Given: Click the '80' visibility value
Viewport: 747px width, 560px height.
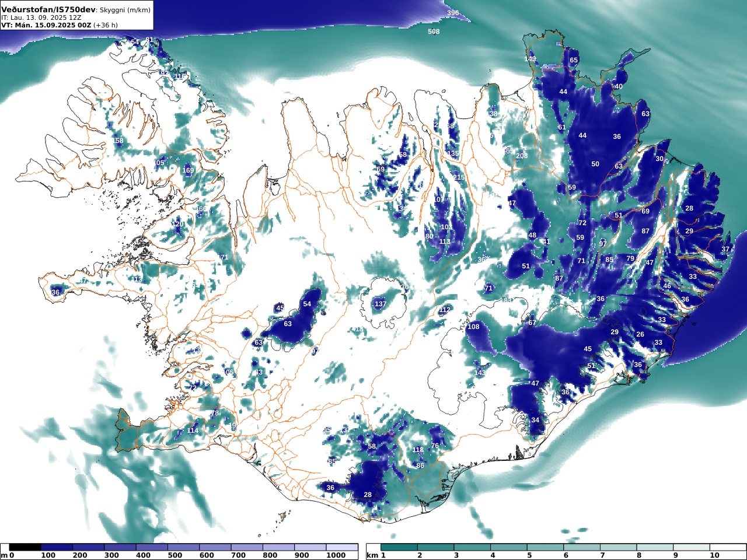Looking at the screenshot, I should (430, 236).
